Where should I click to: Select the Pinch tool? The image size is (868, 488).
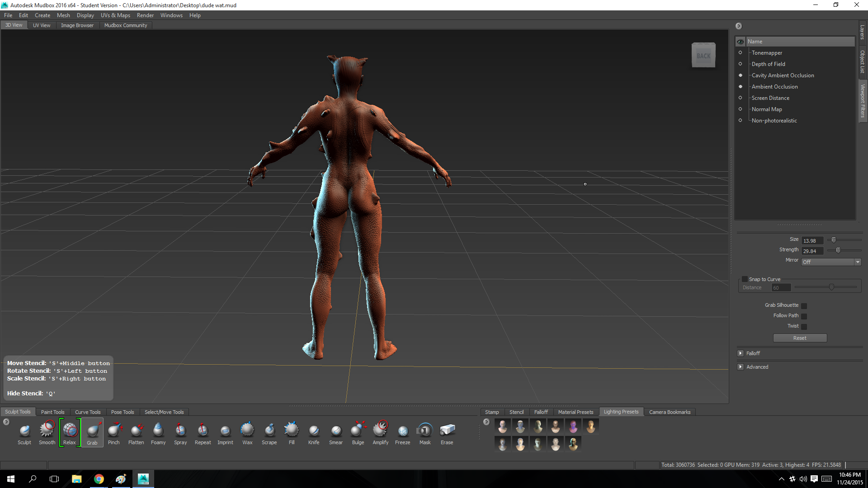click(114, 433)
